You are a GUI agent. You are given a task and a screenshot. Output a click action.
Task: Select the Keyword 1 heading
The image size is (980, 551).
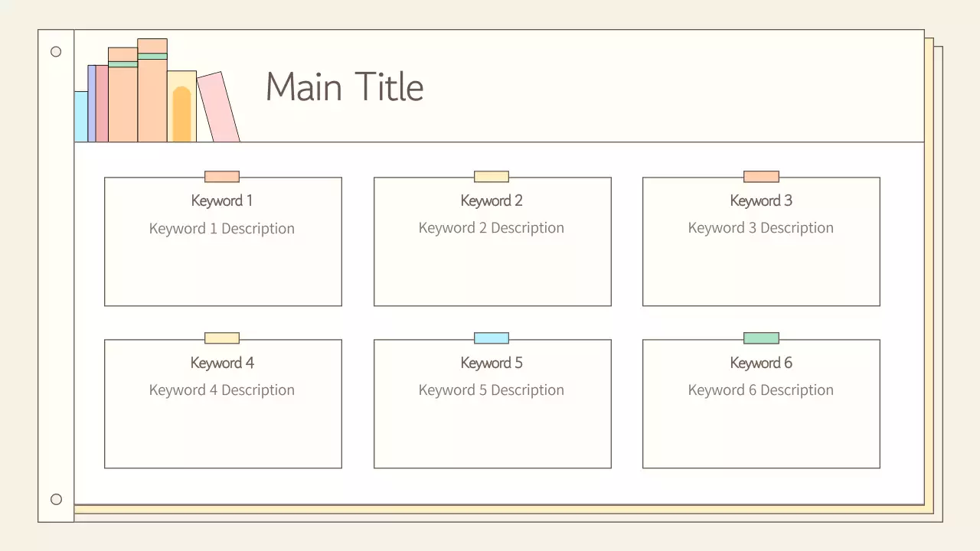(x=222, y=201)
